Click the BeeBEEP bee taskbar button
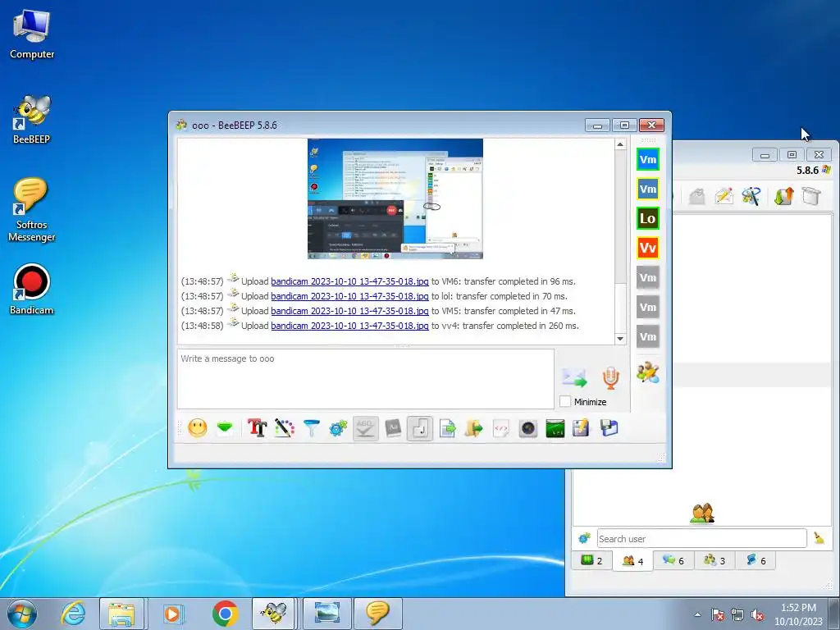840x630 pixels. point(273,614)
